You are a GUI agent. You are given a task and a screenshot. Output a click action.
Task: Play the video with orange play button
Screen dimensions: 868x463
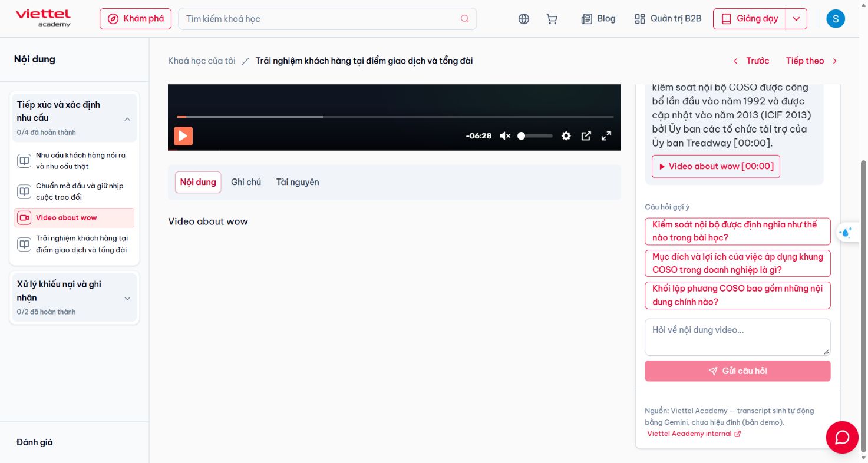[x=183, y=136]
